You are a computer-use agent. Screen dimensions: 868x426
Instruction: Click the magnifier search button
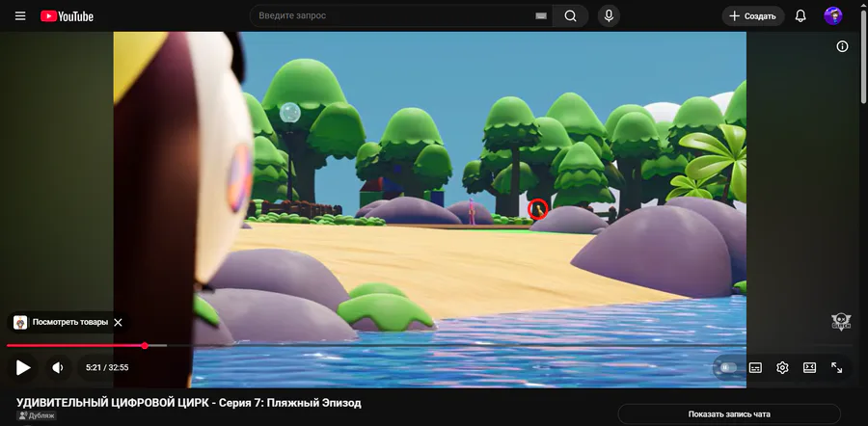(571, 16)
